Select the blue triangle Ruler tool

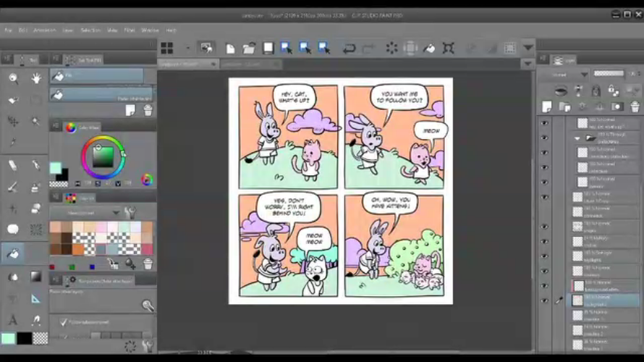pyautogui.click(x=35, y=299)
